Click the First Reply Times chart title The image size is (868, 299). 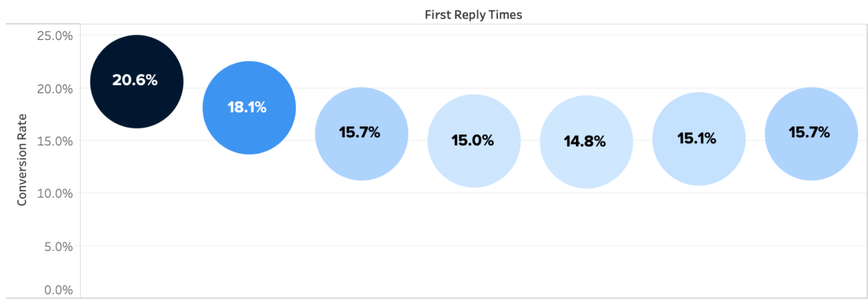(473, 15)
